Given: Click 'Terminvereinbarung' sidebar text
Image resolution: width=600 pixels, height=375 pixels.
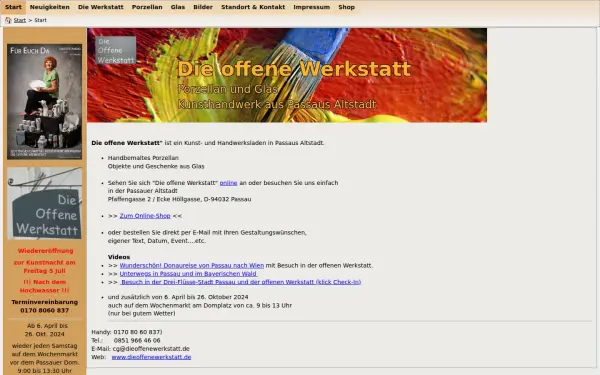Looking at the screenshot, I should coord(44,302).
